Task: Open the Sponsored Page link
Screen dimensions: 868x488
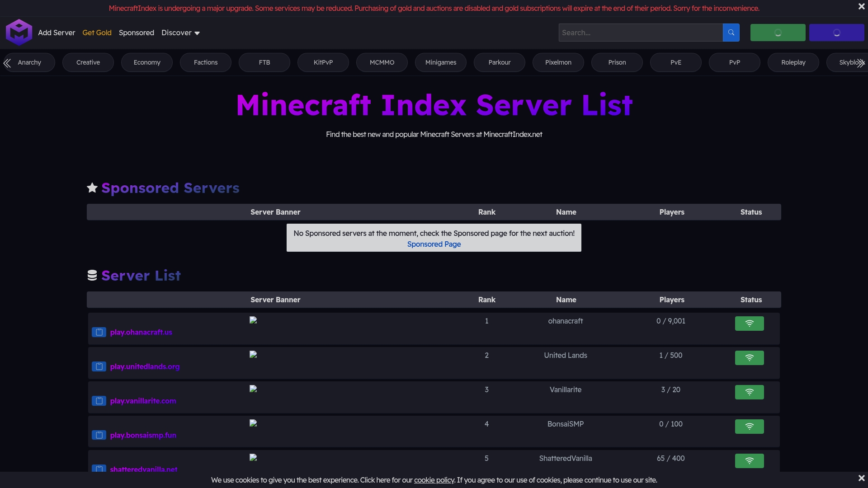Action: (434, 244)
